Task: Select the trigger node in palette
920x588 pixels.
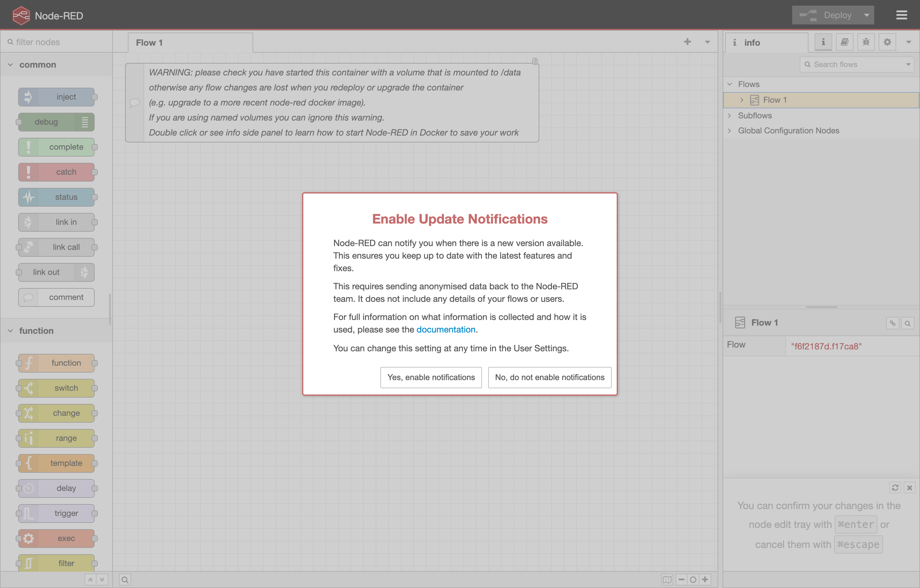Action: 56,513
